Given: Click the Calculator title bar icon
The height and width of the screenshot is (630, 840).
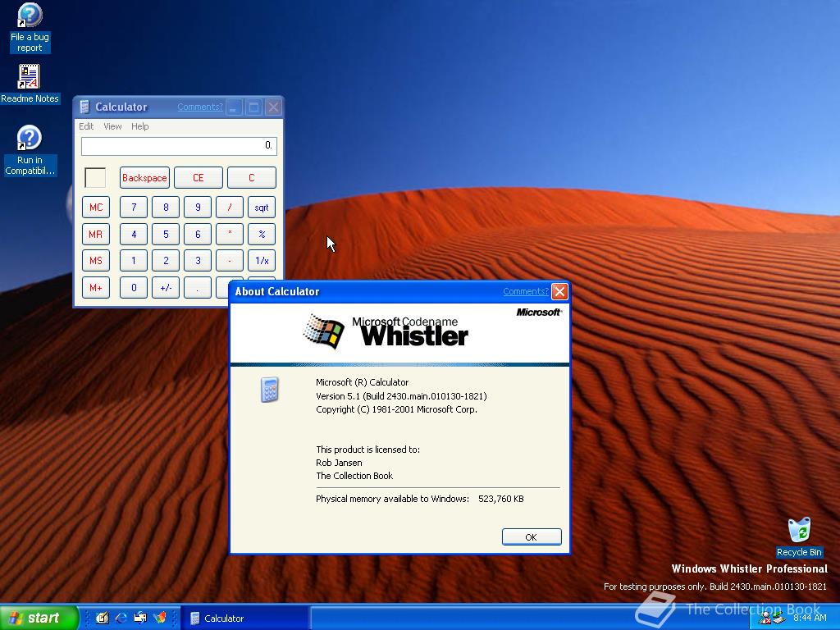Looking at the screenshot, I should tap(84, 107).
